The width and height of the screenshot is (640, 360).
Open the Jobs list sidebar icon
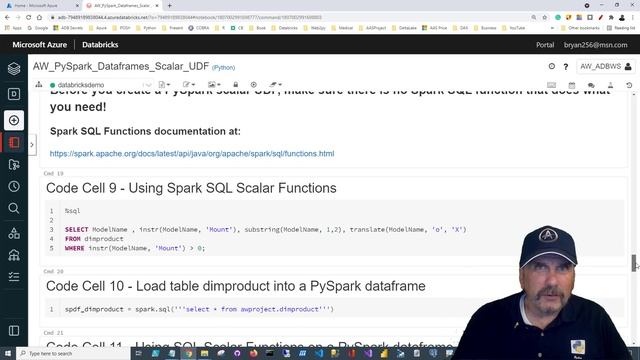coord(14,277)
